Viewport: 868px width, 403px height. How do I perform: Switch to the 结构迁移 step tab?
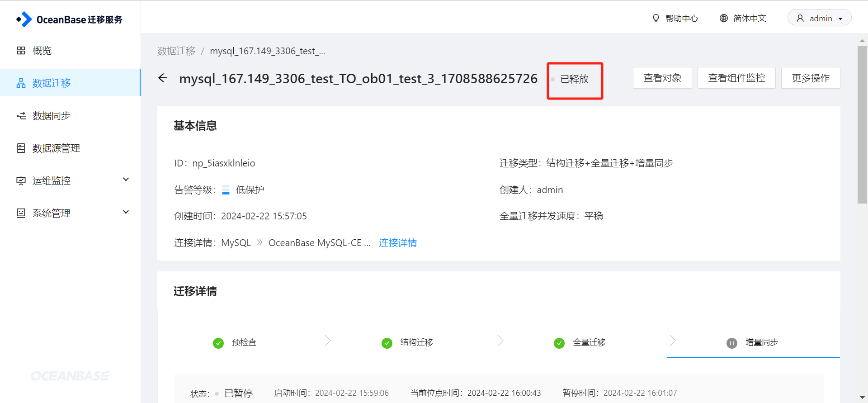coord(407,342)
